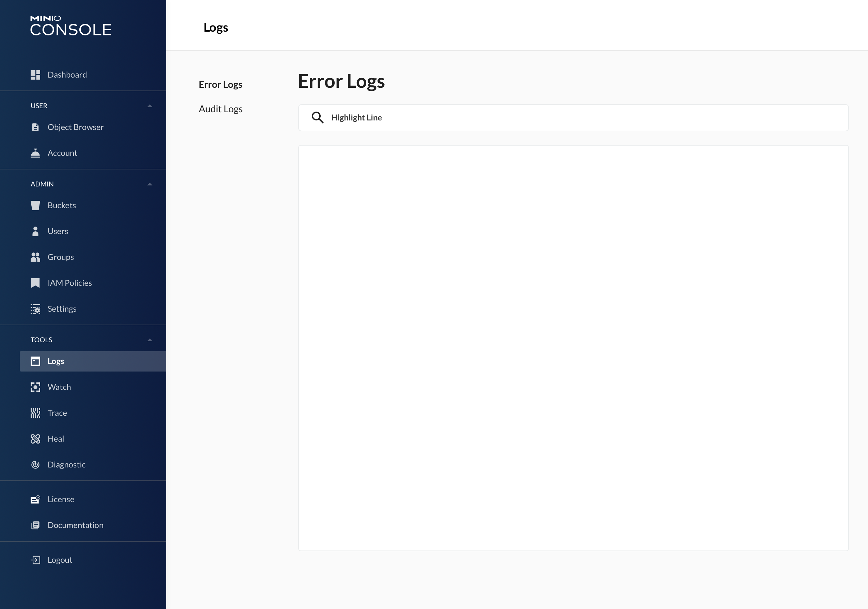Click the Heal bandage icon
Image resolution: width=868 pixels, height=609 pixels.
click(x=35, y=439)
